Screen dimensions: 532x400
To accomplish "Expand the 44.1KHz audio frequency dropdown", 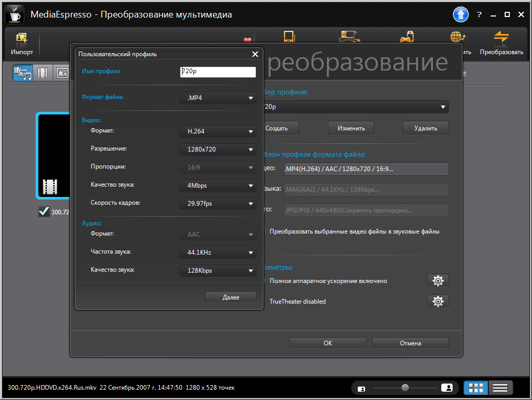I will point(218,253).
